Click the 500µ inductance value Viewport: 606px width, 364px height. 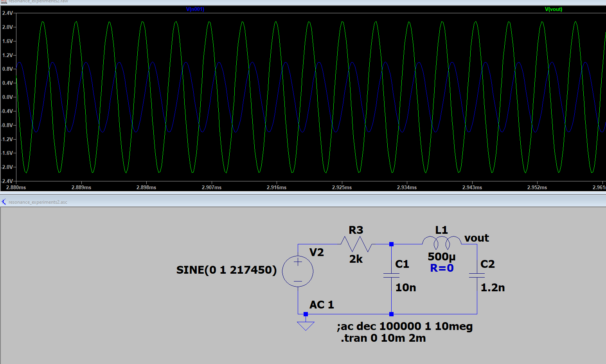[x=442, y=256]
